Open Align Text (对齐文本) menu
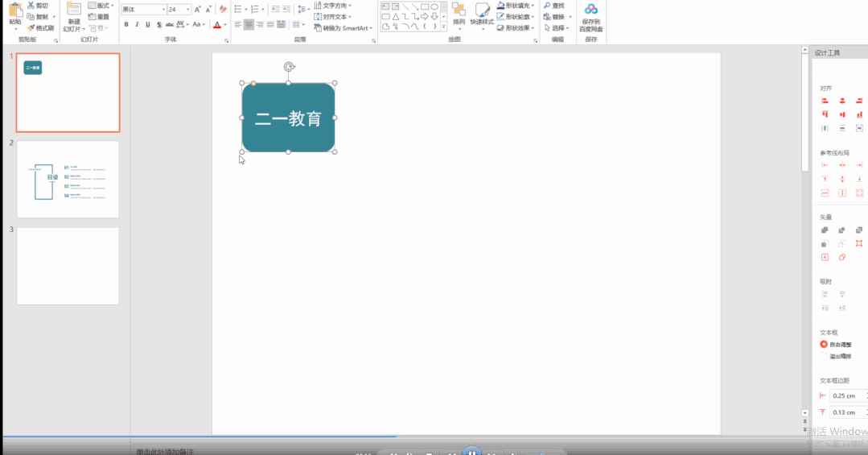Screen dimensions: 868x455 pyautogui.click(x=333, y=17)
